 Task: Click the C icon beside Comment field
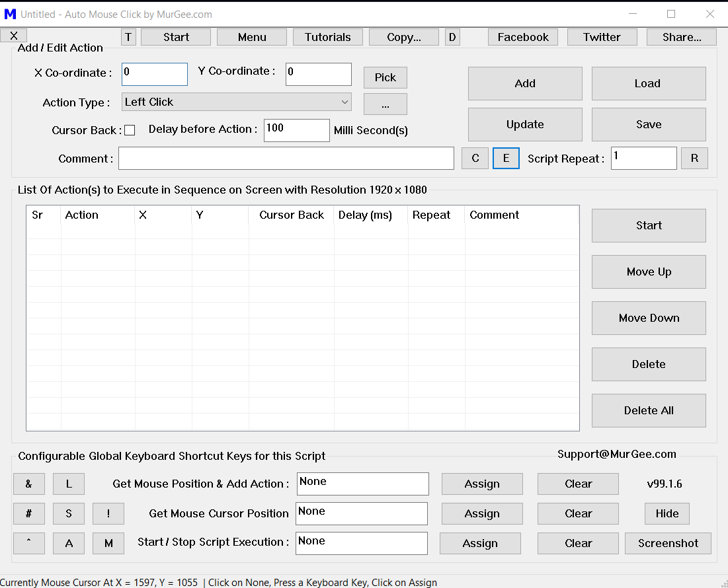tap(475, 158)
